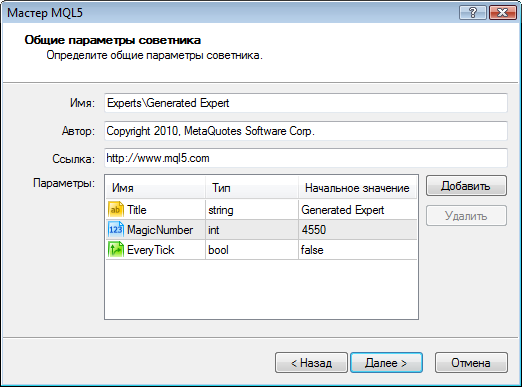Click the Начальное значение column header
The image size is (522, 387).
point(358,188)
